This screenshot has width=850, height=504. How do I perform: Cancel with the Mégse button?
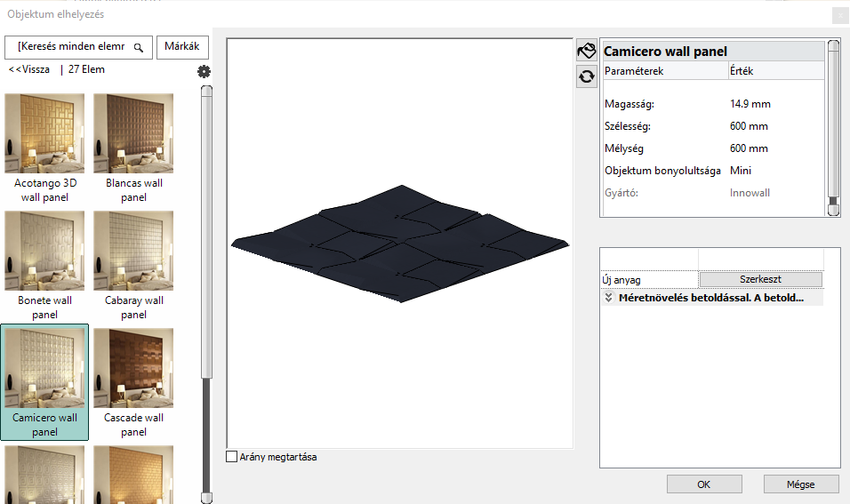[801, 484]
